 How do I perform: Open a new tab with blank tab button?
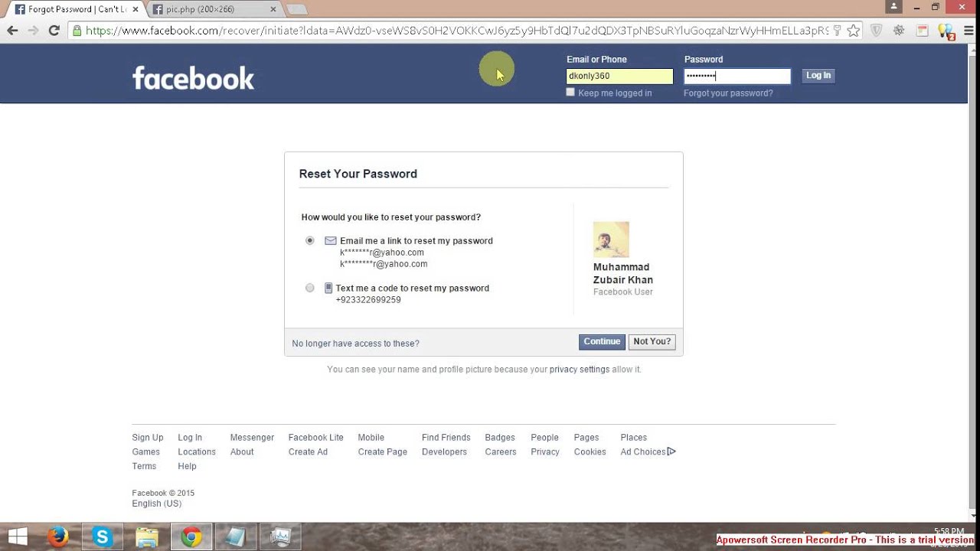point(298,9)
